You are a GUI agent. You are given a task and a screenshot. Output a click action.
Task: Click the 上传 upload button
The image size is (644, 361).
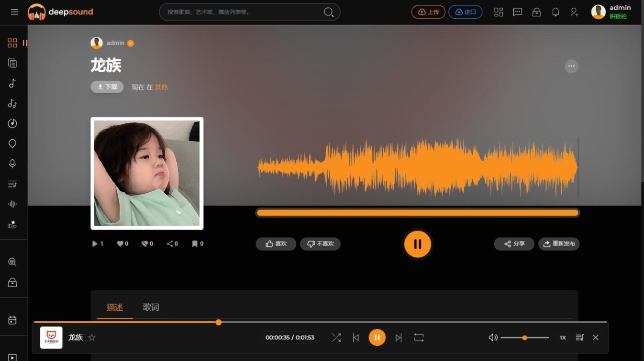click(x=428, y=12)
